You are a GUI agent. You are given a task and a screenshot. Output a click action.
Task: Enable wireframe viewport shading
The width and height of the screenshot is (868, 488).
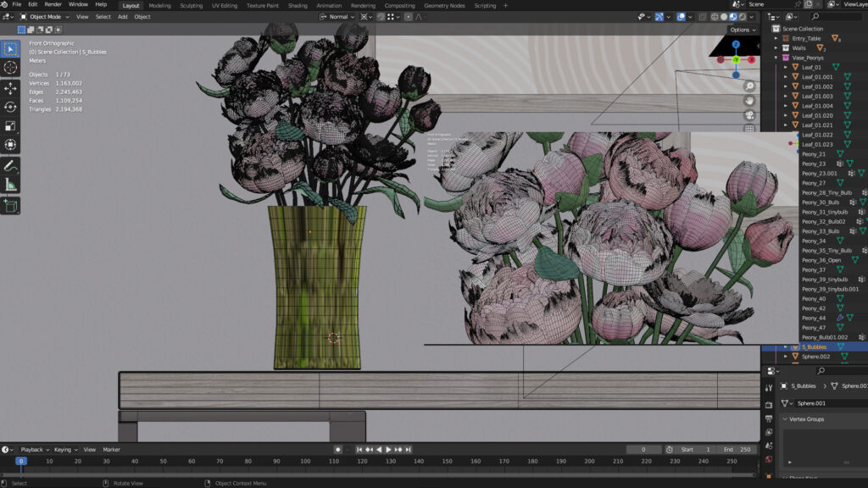(714, 17)
